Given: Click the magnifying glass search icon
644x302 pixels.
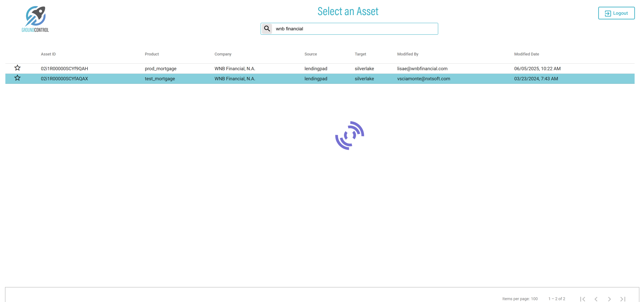Looking at the screenshot, I should pos(267,29).
